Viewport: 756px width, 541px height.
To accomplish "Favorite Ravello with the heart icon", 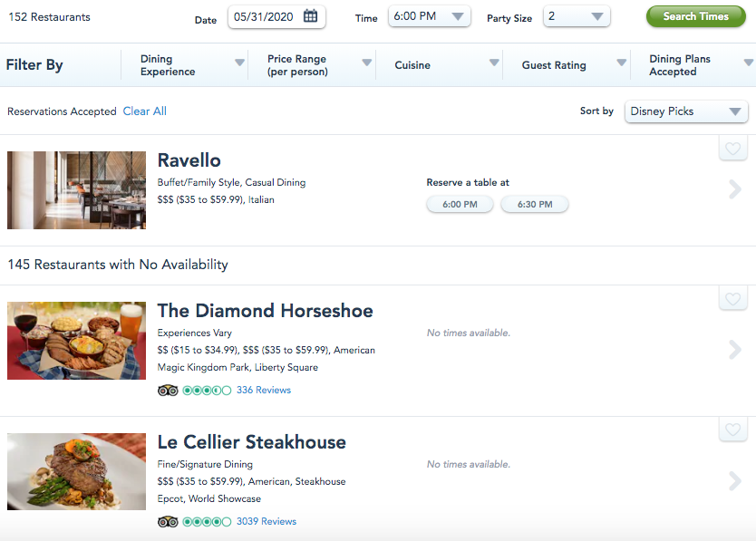I will pos(732,149).
